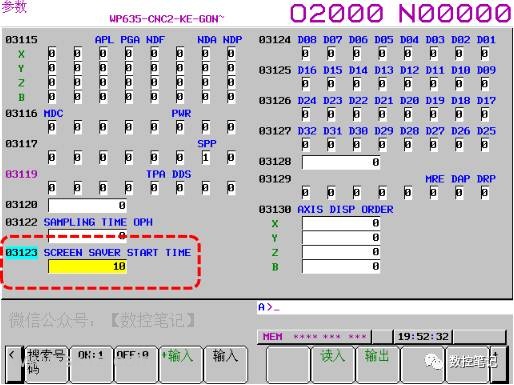514x385 pixels.
Task: Select the parameter 03128 value field
Action: [341, 162]
